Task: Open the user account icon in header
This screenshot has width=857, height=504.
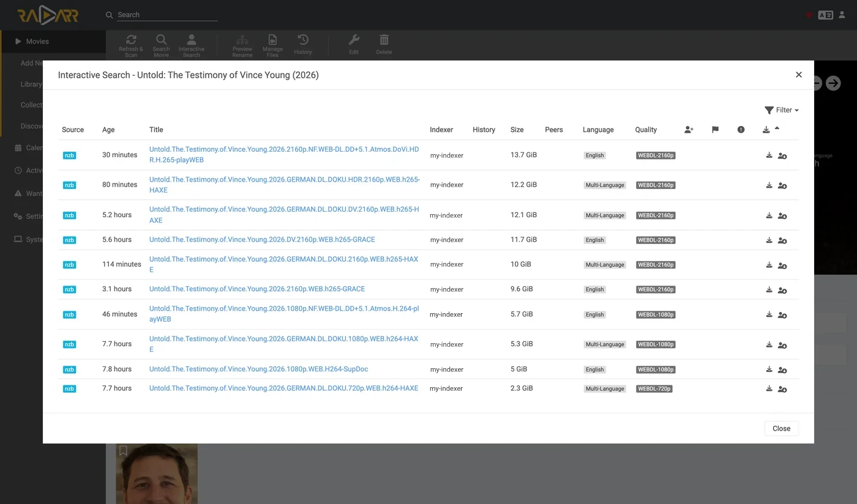Action: [x=842, y=15]
